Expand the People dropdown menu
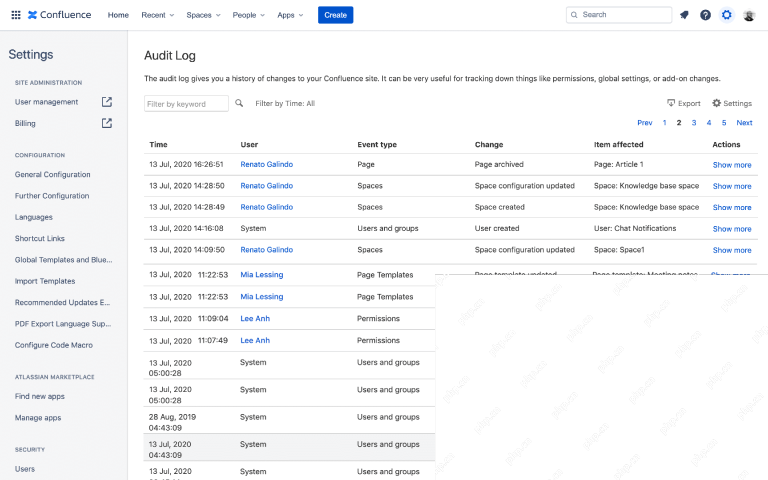This screenshot has height=480, width=768. click(249, 15)
